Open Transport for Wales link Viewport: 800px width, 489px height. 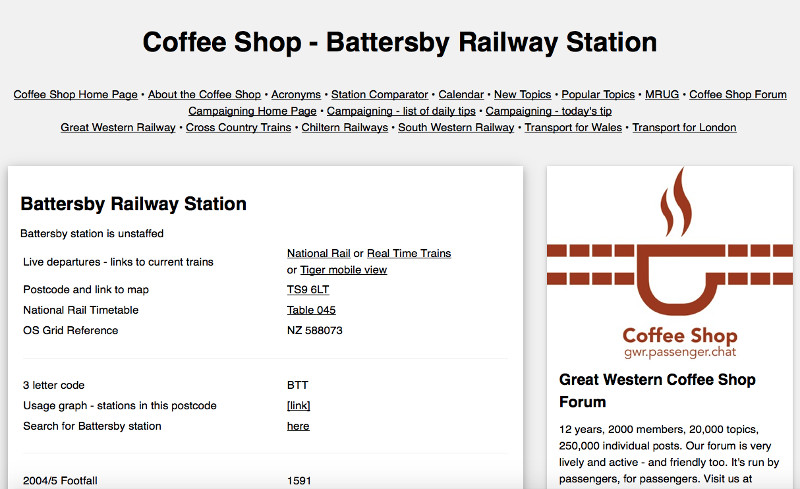tap(573, 128)
